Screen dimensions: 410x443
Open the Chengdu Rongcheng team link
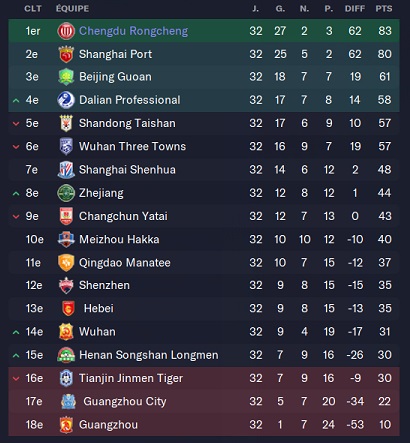point(133,31)
